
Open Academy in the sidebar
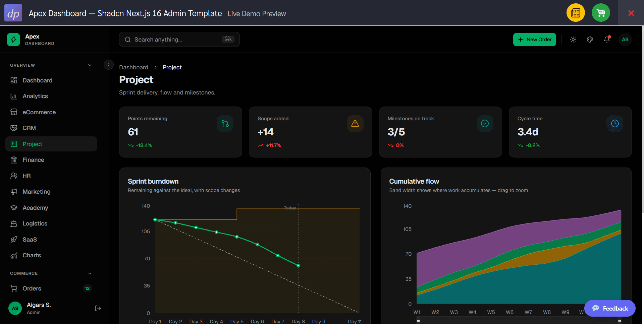51,208
